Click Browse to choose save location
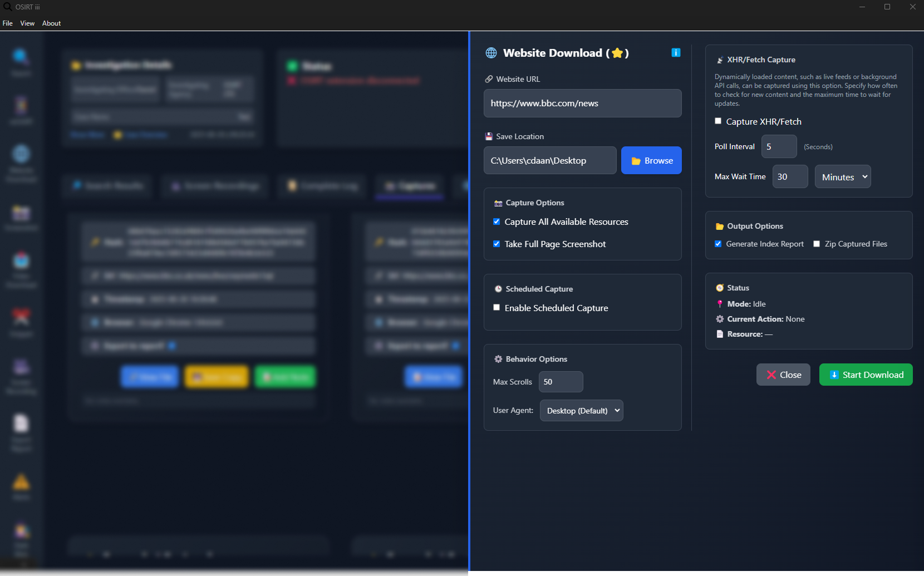The width and height of the screenshot is (924, 576). point(651,161)
